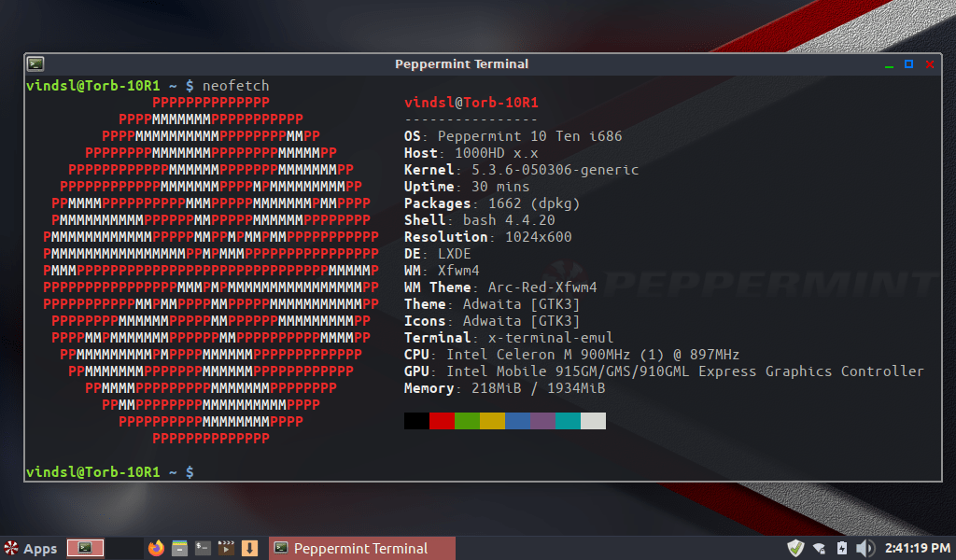The image size is (956, 560).
Task: Click the DE 'LXDE' value
Action: (455, 254)
